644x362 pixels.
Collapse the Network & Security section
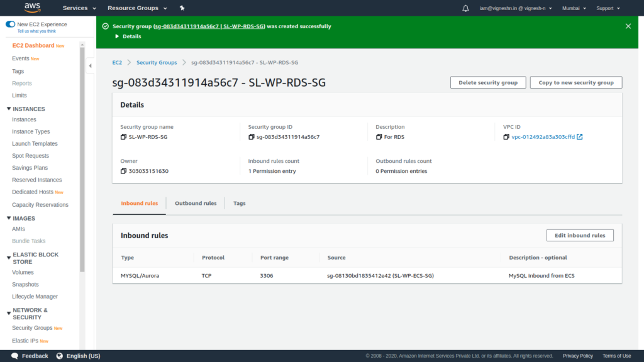9,314
